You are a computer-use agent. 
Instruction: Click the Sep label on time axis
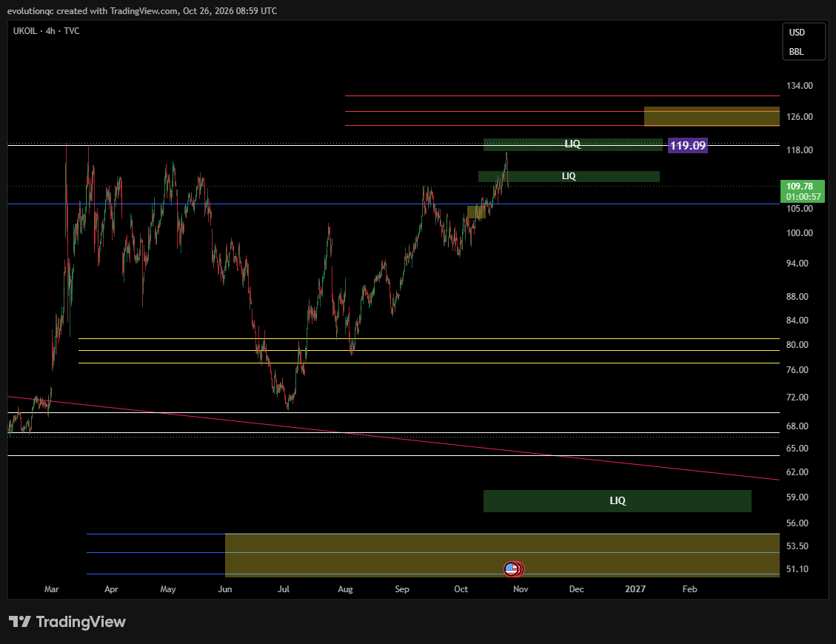click(402, 589)
